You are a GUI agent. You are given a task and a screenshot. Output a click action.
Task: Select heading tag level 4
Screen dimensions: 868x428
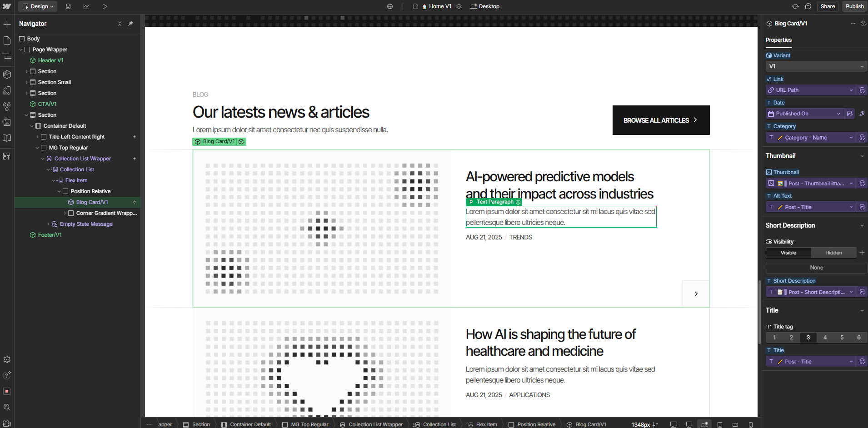(x=825, y=338)
